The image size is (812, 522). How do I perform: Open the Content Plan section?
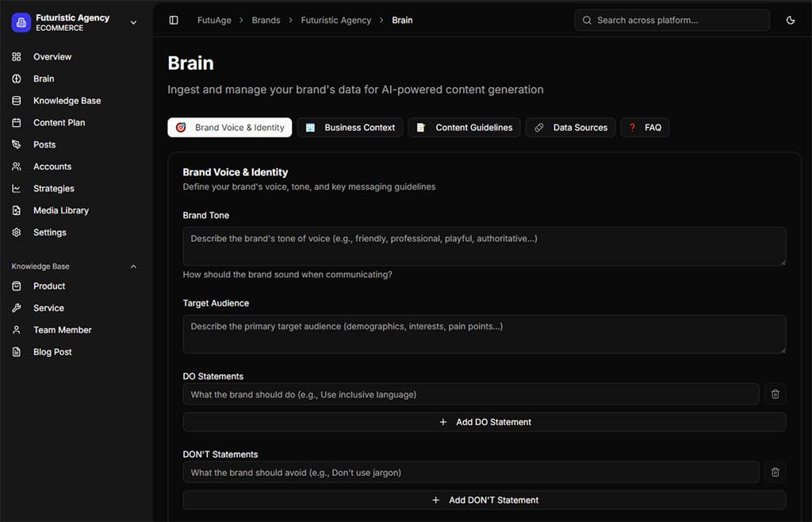(x=59, y=122)
